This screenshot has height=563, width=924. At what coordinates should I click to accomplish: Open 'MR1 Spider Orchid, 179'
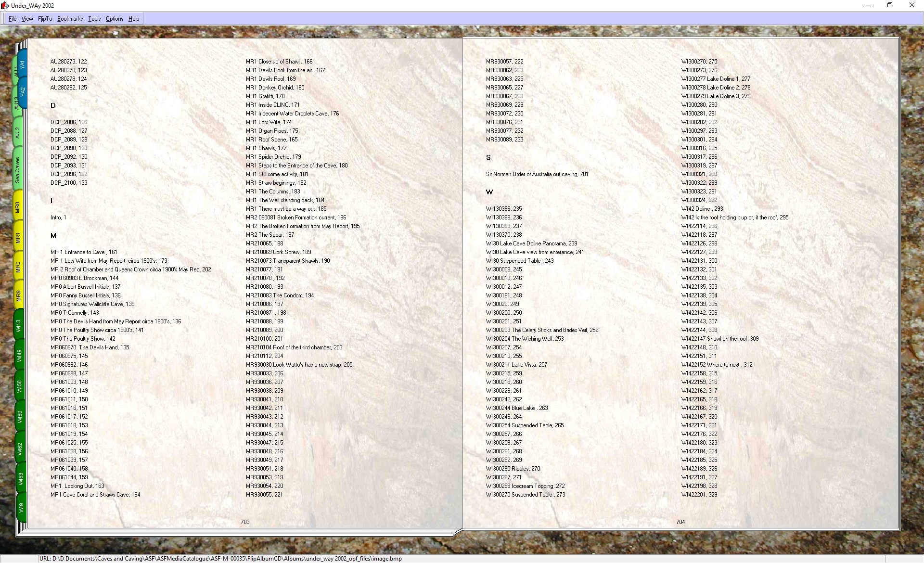(x=273, y=157)
